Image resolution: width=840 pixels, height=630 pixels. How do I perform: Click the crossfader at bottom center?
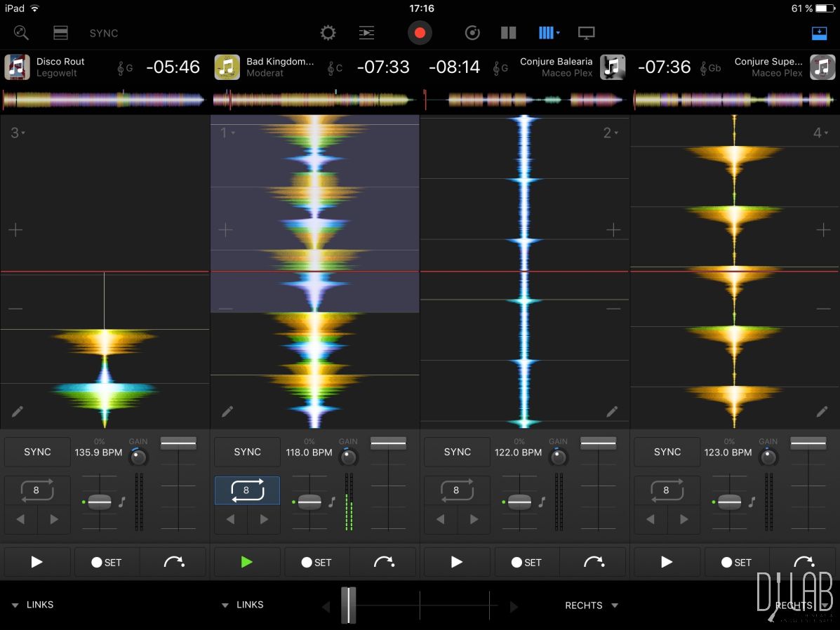[350, 605]
